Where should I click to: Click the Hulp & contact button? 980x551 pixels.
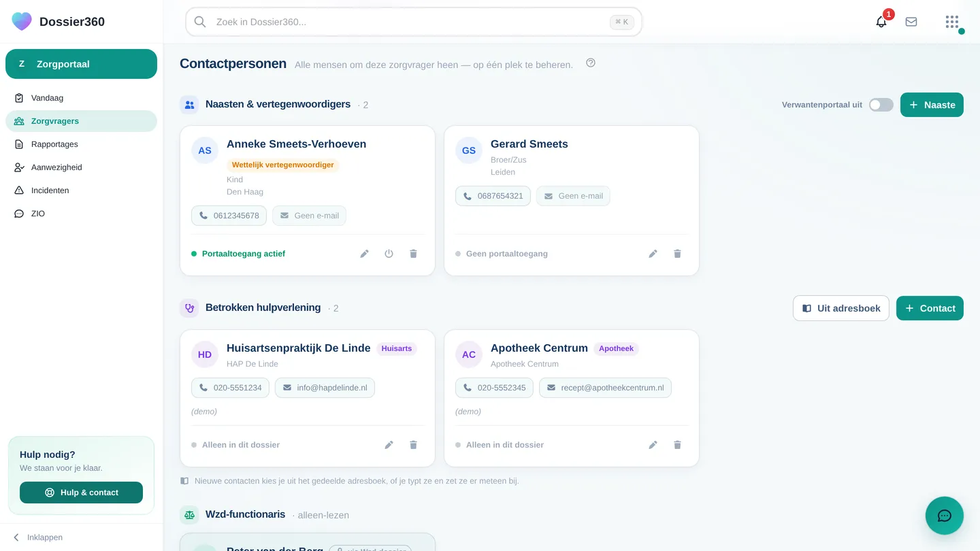click(x=81, y=492)
